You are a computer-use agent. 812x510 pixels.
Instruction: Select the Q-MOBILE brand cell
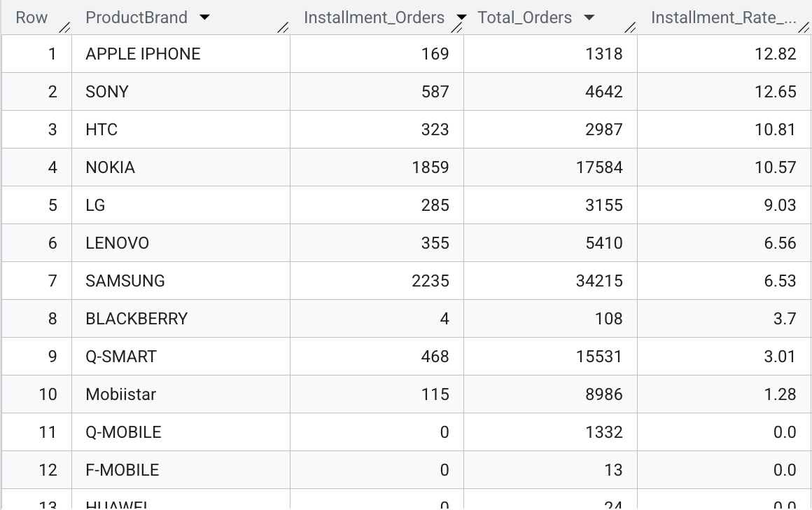coord(181,432)
